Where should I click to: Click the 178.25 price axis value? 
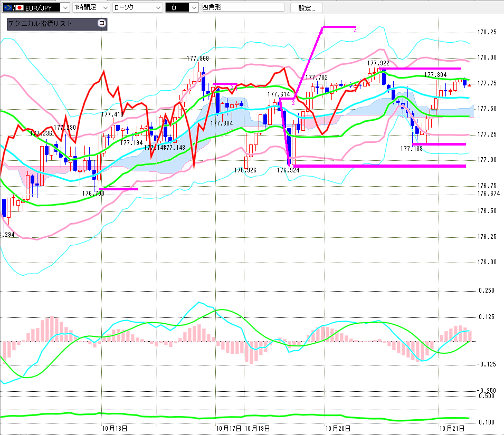(487, 32)
